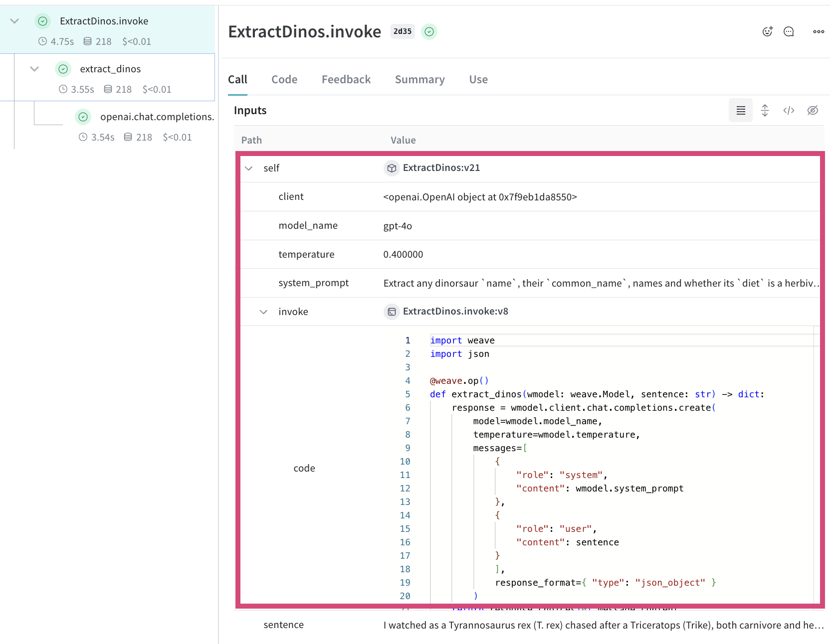Open the Summary tab
Screen dimensions: 830x644
(x=420, y=80)
